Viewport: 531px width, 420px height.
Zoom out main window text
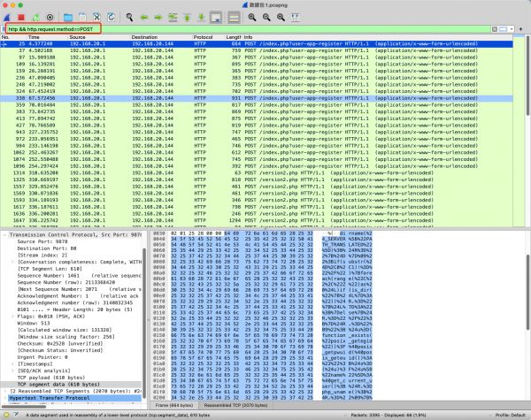click(x=266, y=18)
